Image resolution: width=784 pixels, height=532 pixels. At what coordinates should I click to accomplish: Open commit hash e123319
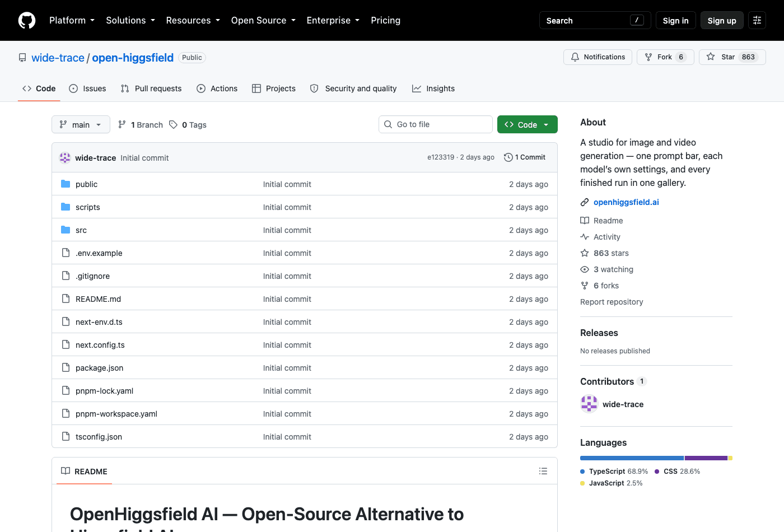441,157
